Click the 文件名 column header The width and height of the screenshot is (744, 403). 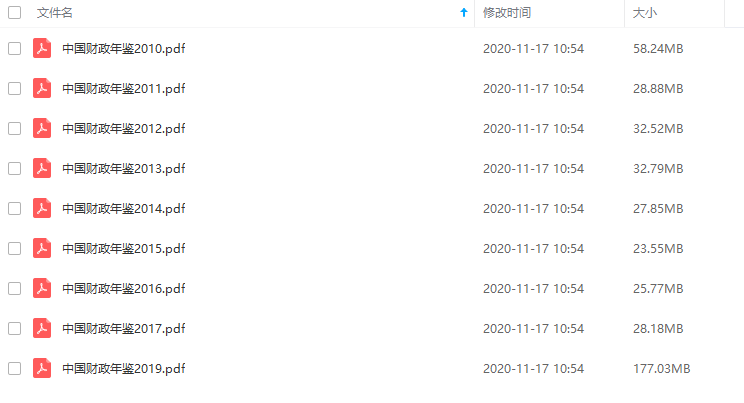tap(55, 13)
